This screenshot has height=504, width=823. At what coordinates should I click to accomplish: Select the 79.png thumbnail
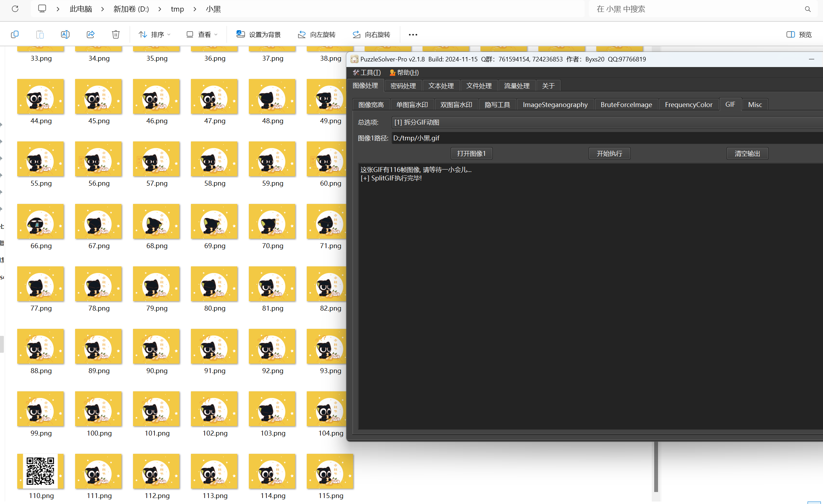(157, 284)
